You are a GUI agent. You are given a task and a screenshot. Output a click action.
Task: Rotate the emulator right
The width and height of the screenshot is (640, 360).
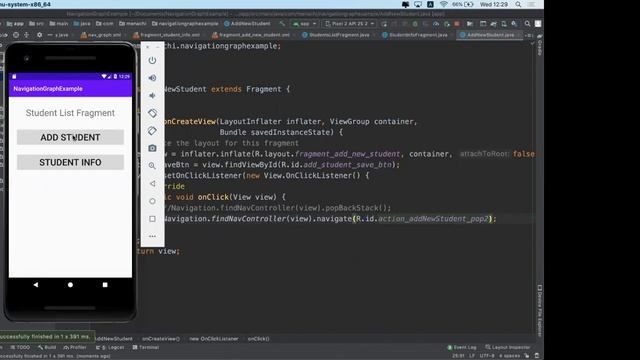pyautogui.click(x=152, y=131)
